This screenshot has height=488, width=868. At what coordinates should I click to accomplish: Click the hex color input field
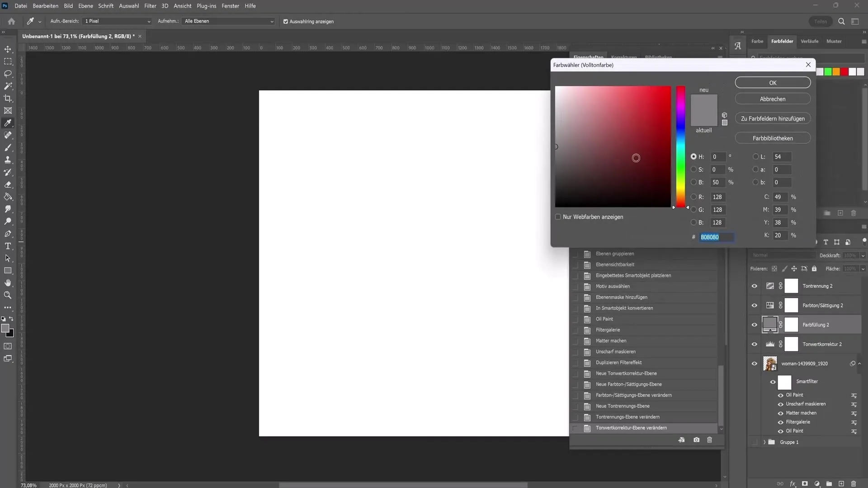[717, 237]
